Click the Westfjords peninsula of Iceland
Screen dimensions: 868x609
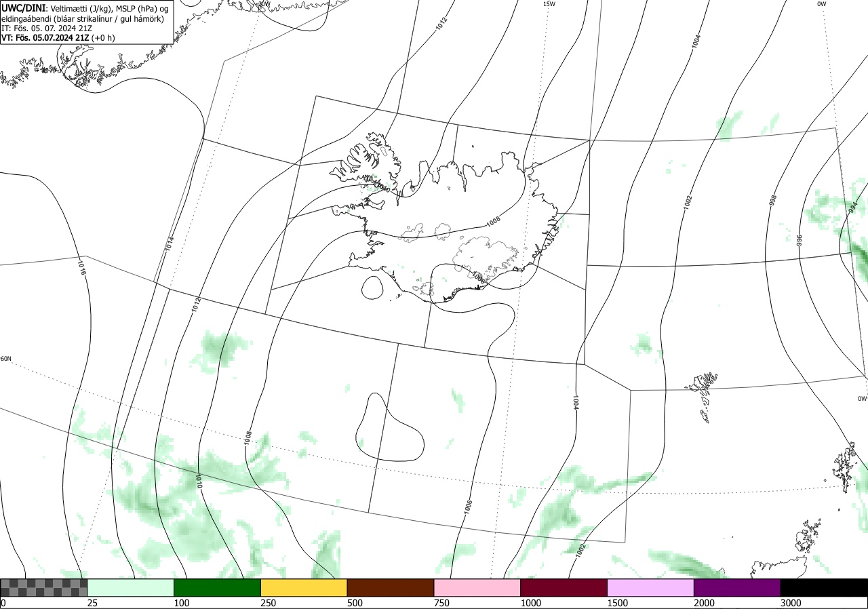(366, 163)
